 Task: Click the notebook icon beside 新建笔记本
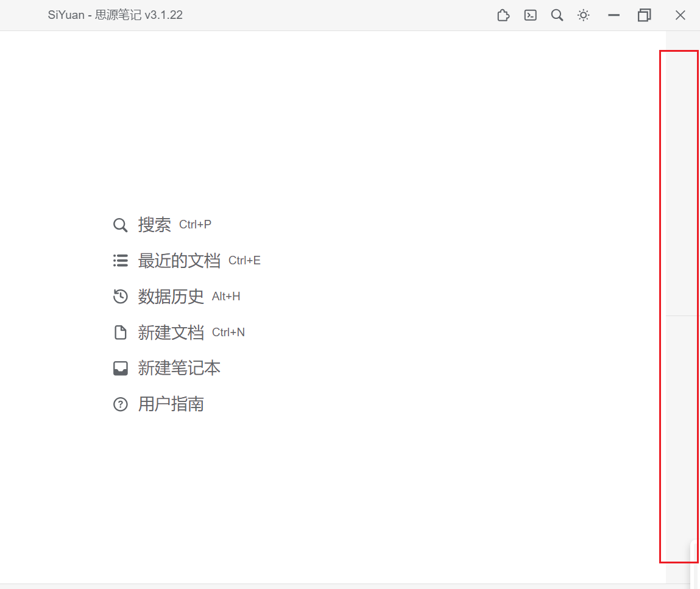(120, 367)
